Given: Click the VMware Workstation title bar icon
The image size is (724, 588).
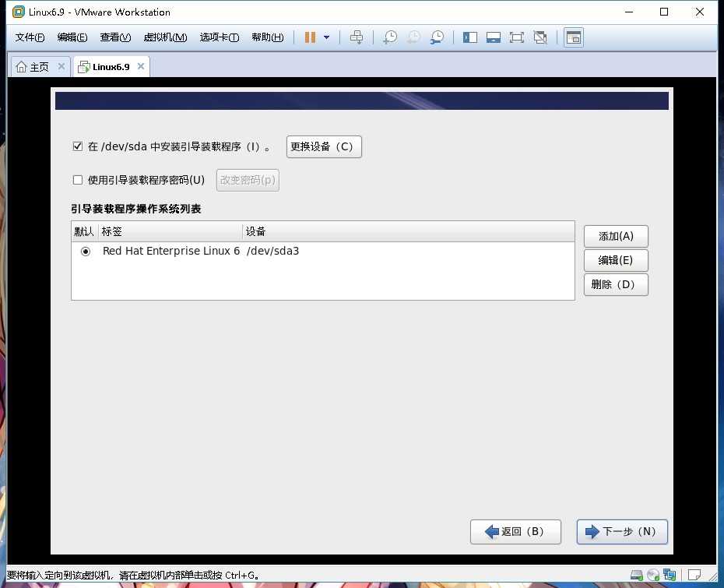Looking at the screenshot, I should [x=19, y=12].
